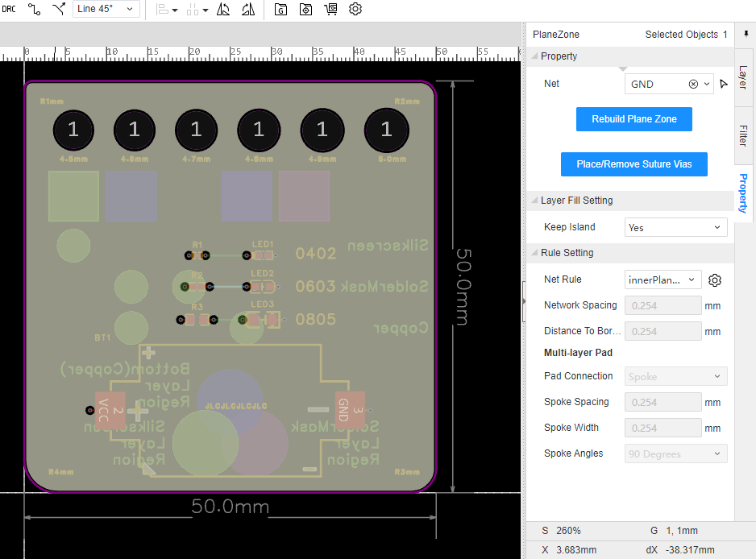
Task: Pick net from canvas with arrow icon
Action: 724,85
